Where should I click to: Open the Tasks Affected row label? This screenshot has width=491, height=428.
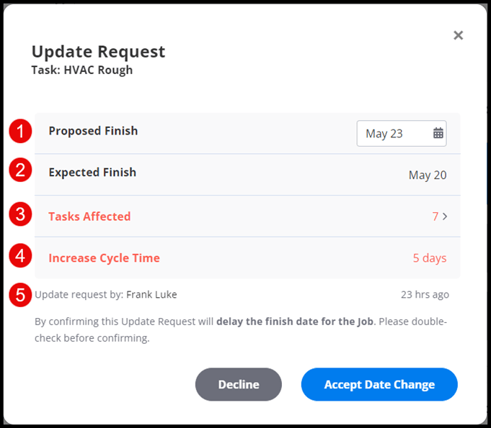(x=89, y=216)
